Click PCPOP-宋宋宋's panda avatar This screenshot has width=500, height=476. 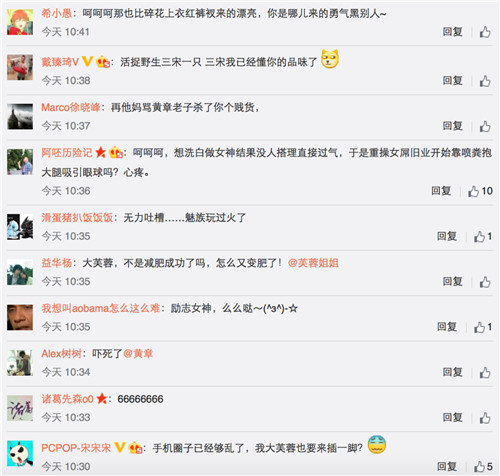pos(20,453)
